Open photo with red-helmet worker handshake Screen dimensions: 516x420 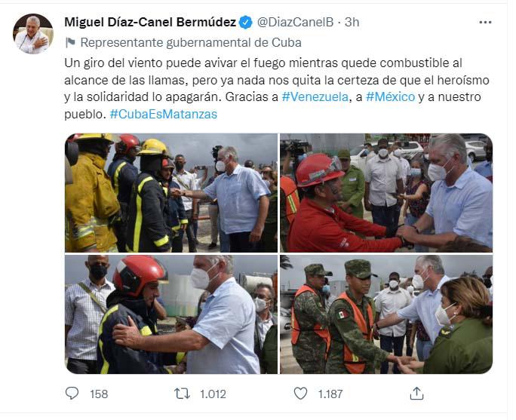point(386,193)
